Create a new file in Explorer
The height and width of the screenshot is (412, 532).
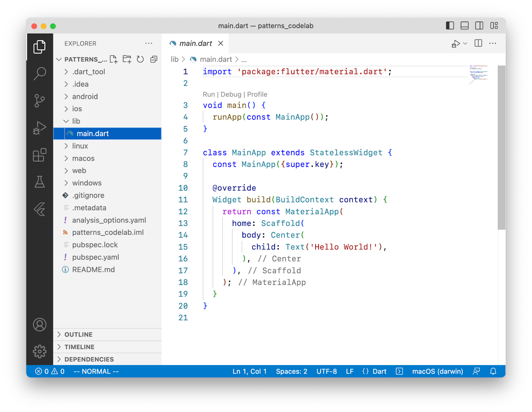[114, 59]
